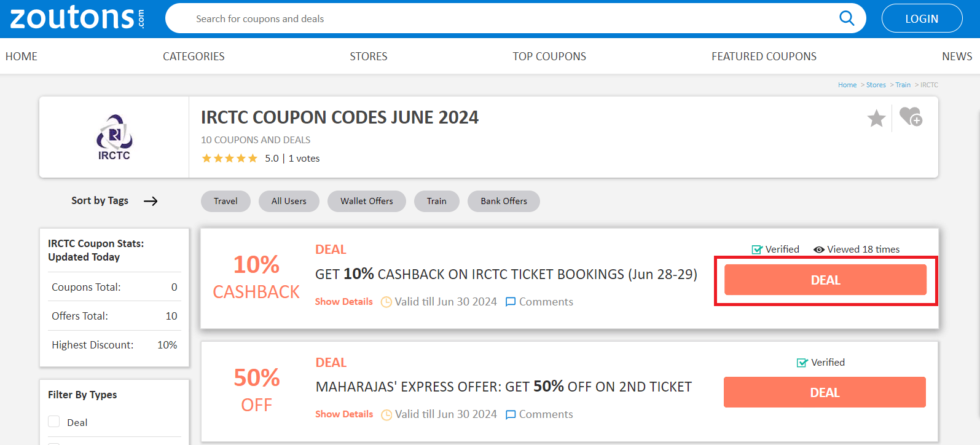Open FEATURED COUPONS menu item
Screen dimensions: 980x445
click(x=764, y=57)
